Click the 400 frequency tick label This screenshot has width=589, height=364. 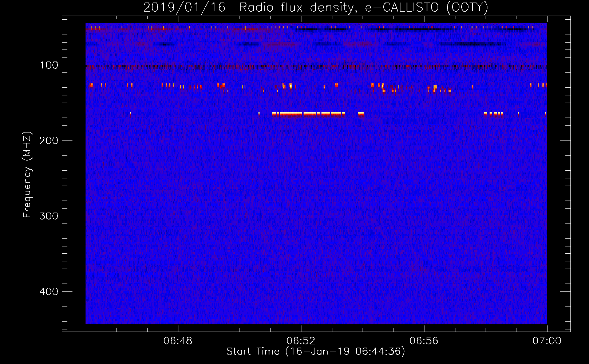(48, 292)
